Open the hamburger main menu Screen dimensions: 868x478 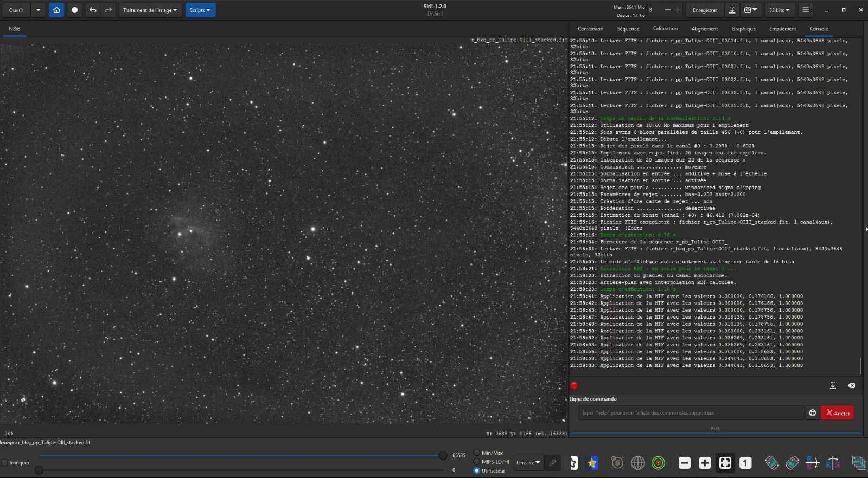coord(806,10)
